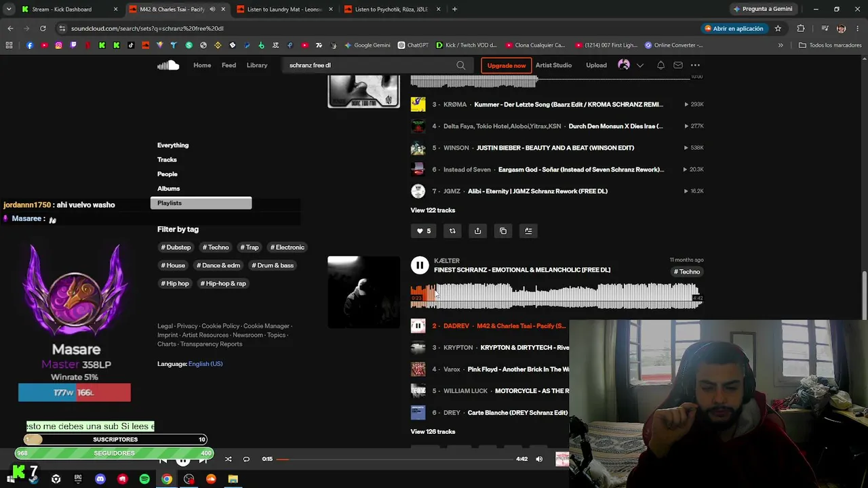Open the Google Gemini bookmark
The height and width of the screenshot is (488, 868).
[x=367, y=45]
